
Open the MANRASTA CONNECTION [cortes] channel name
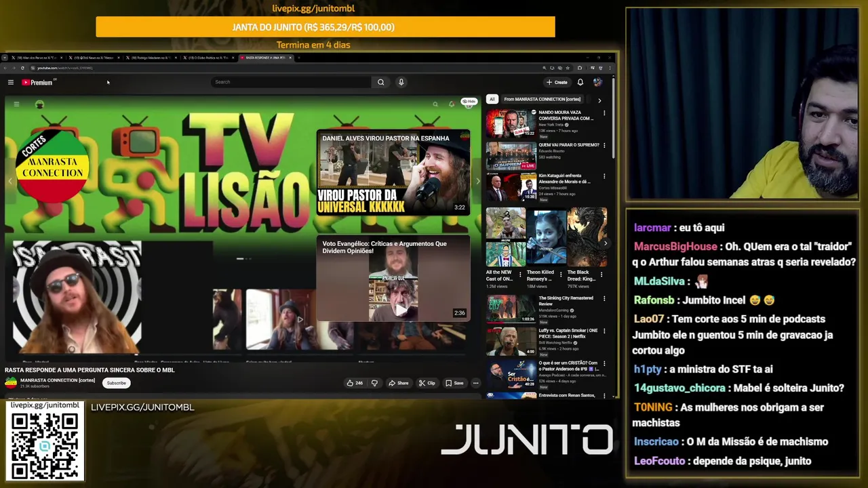pyautogui.click(x=58, y=380)
